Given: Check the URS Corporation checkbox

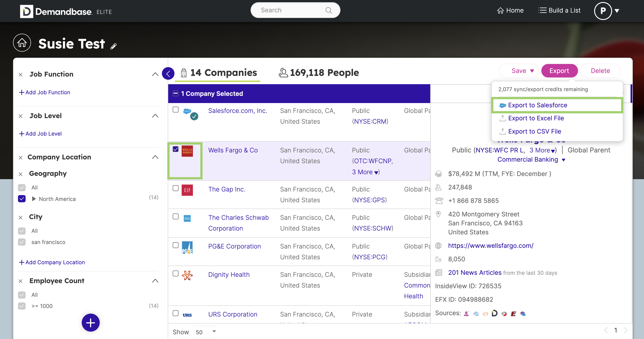Looking at the screenshot, I should (x=176, y=313).
